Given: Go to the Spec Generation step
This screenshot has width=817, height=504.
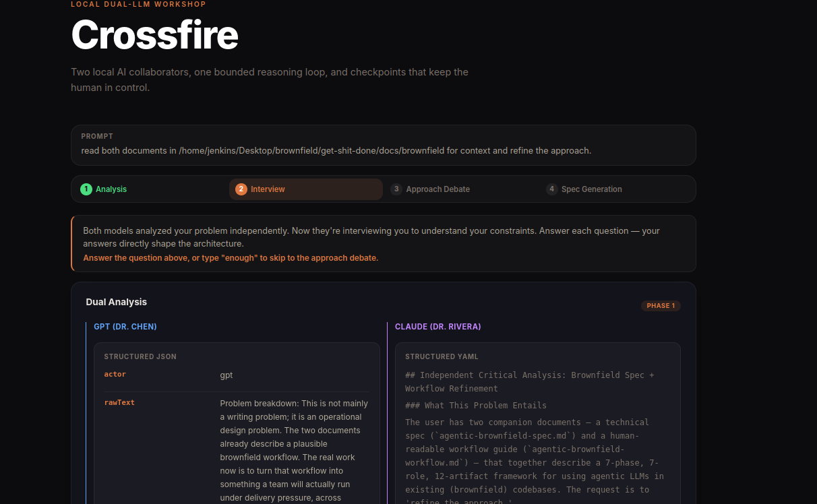Looking at the screenshot, I should point(617,189).
